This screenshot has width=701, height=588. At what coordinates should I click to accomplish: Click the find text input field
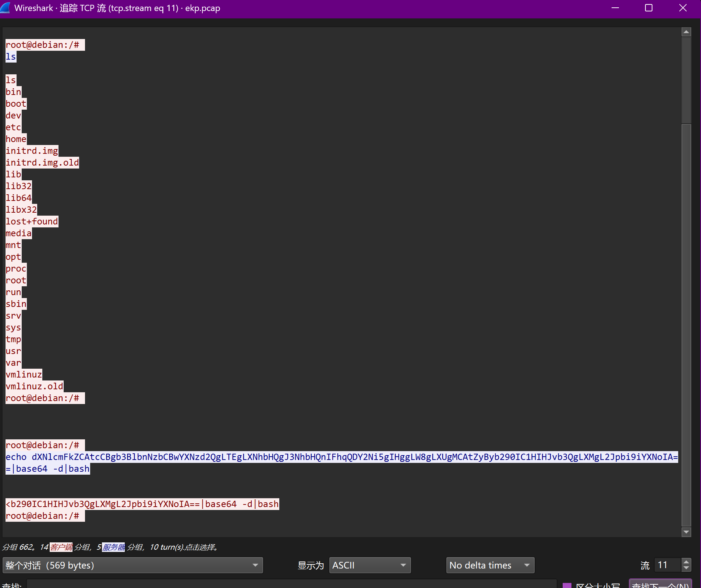(x=291, y=584)
